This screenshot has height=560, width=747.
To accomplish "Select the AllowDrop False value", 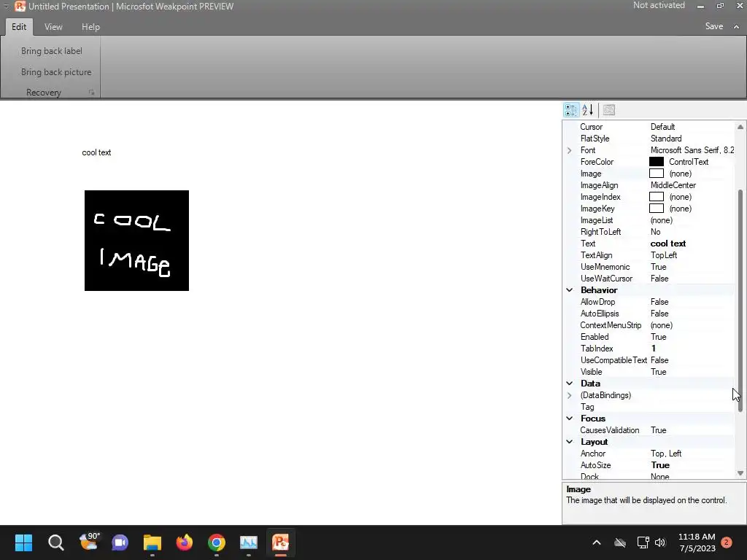I will pyautogui.click(x=659, y=302).
